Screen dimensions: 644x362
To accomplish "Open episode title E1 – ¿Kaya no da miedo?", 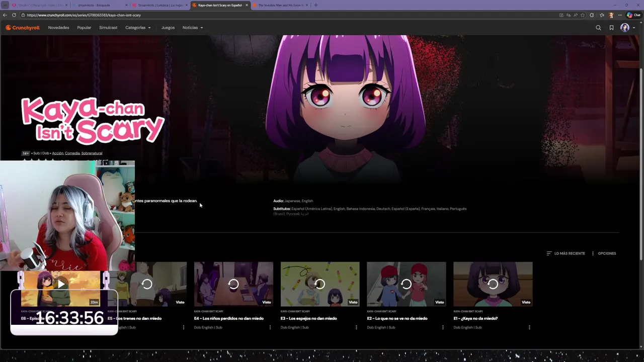I will pos(475,318).
